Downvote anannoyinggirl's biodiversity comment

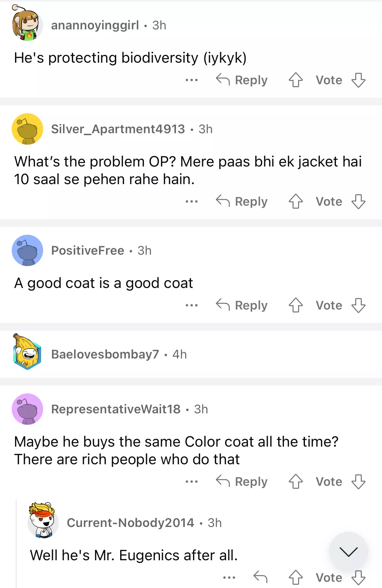pyautogui.click(x=358, y=80)
